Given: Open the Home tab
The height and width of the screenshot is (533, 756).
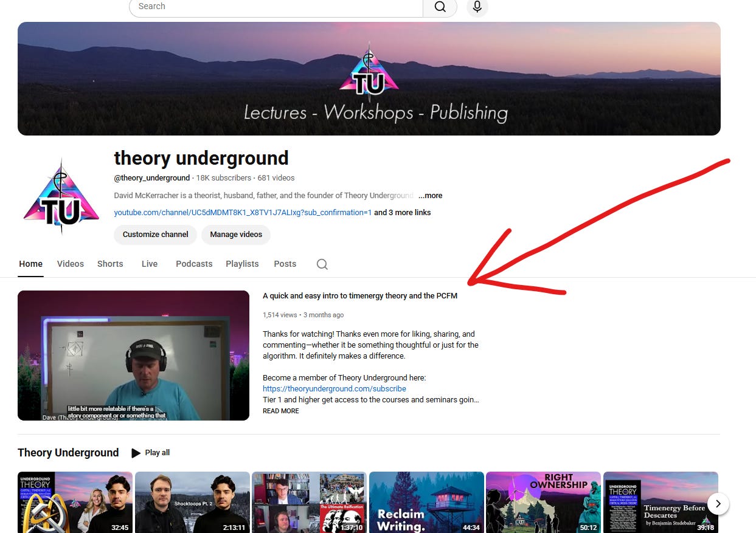Looking at the screenshot, I should (30, 264).
